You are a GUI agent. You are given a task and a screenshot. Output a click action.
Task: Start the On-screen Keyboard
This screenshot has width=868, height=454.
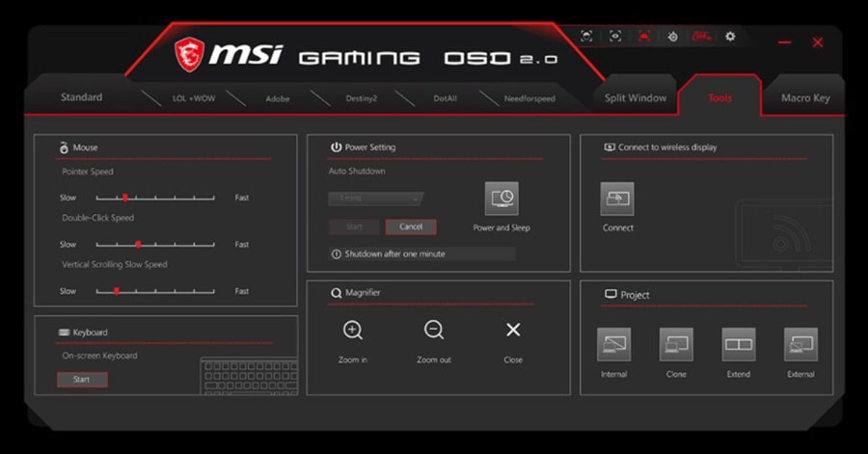(82, 380)
